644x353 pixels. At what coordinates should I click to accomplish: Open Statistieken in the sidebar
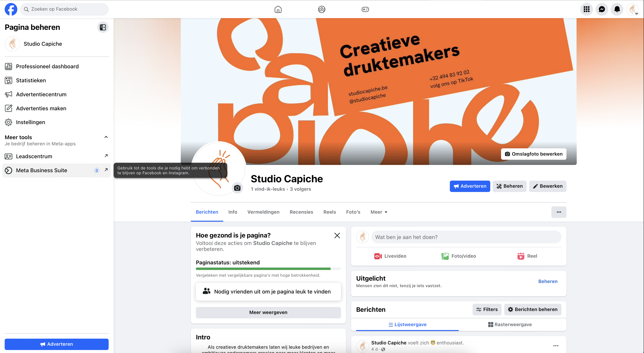coord(56,80)
